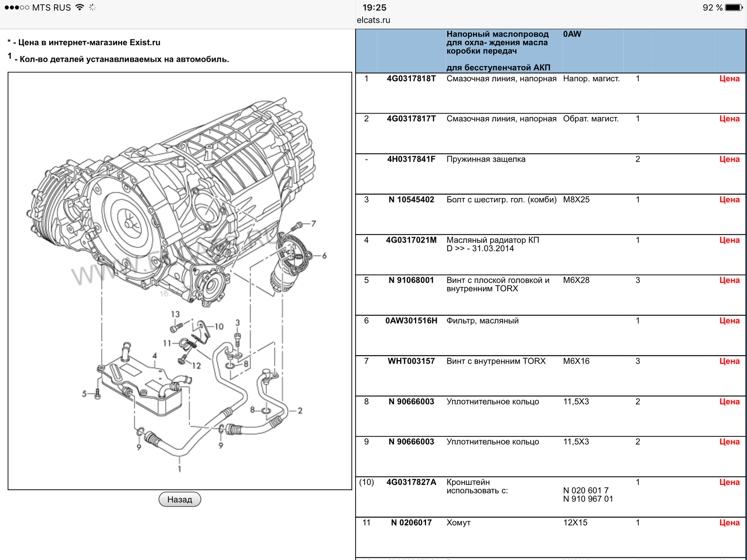Image resolution: width=747 pixels, height=560 pixels.
Task: Open Цена for bolt N 10545402
Action: tap(729, 199)
